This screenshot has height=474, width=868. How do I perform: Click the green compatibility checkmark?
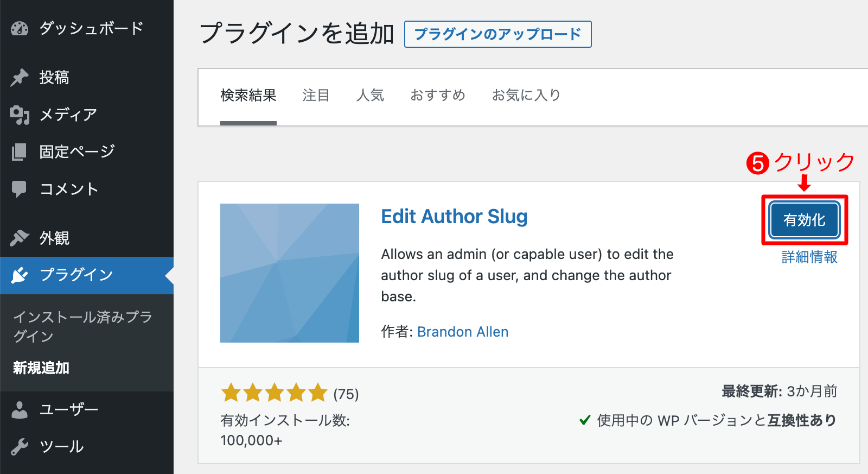585,420
